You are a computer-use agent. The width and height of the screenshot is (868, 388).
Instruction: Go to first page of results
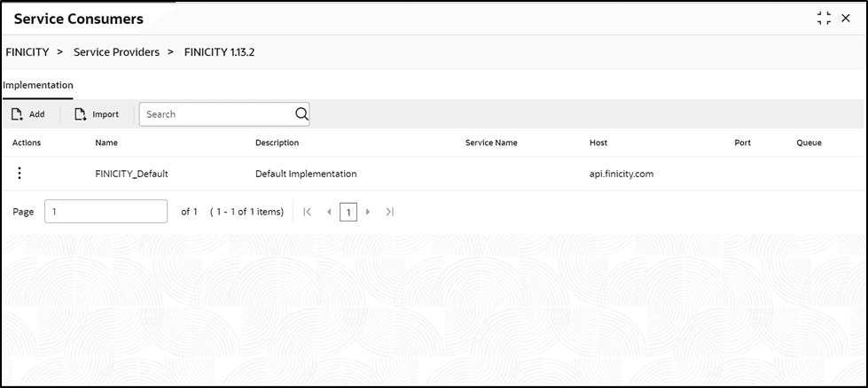(x=307, y=212)
